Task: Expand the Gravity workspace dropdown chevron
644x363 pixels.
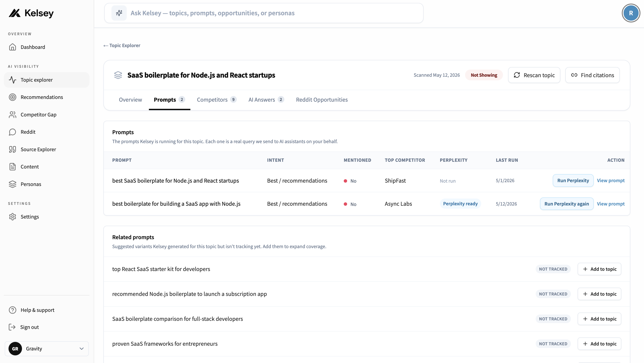Action: (x=81, y=348)
